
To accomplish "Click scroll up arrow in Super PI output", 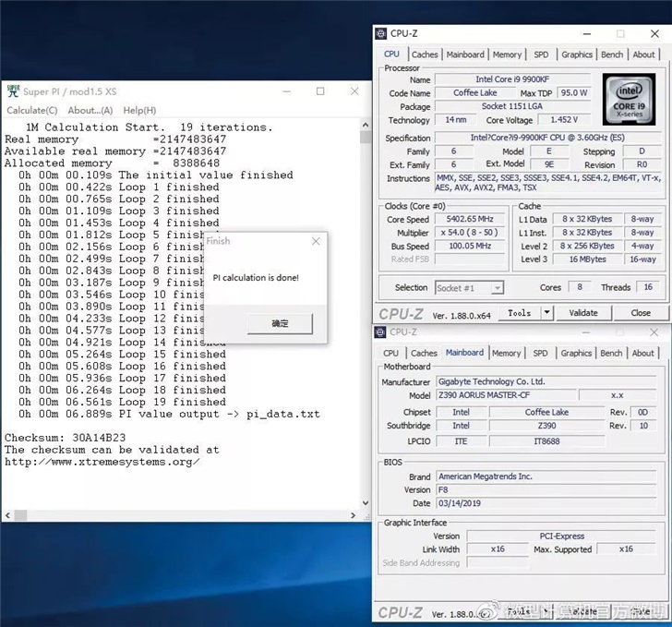I will pos(366,125).
